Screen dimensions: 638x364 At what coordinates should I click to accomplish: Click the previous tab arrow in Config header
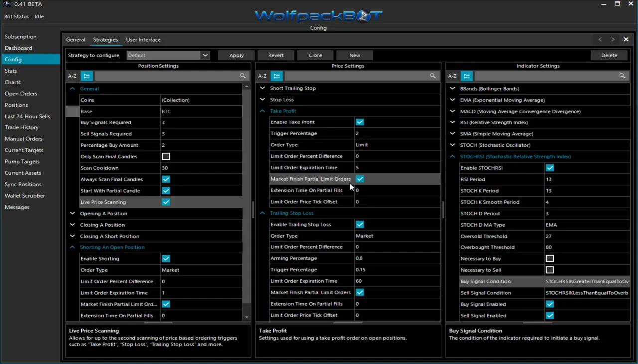pyautogui.click(x=600, y=39)
